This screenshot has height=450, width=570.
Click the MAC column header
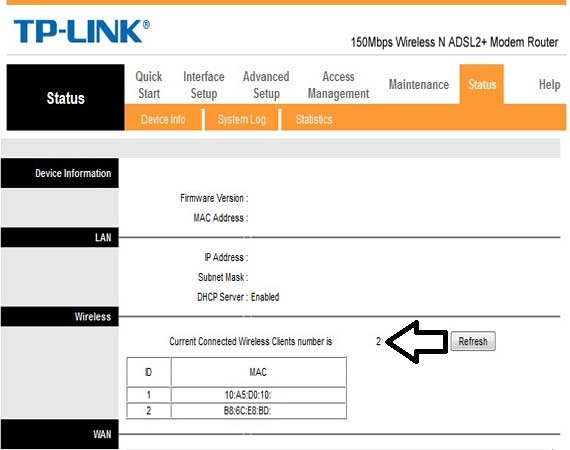258,372
